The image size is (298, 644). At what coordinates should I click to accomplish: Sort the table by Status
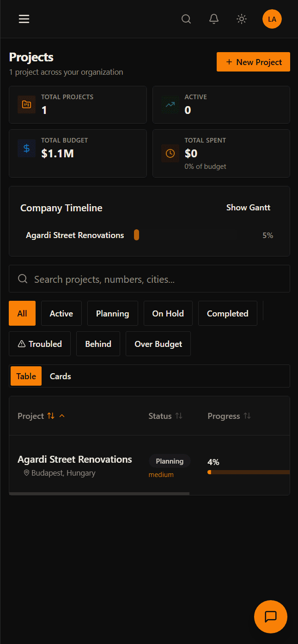point(165,416)
